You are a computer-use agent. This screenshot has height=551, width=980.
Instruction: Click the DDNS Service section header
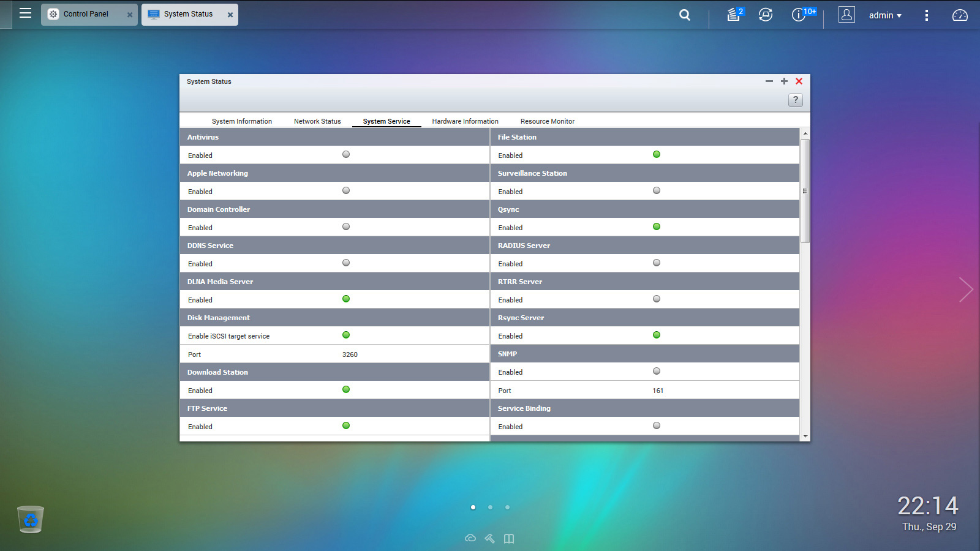click(334, 246)
